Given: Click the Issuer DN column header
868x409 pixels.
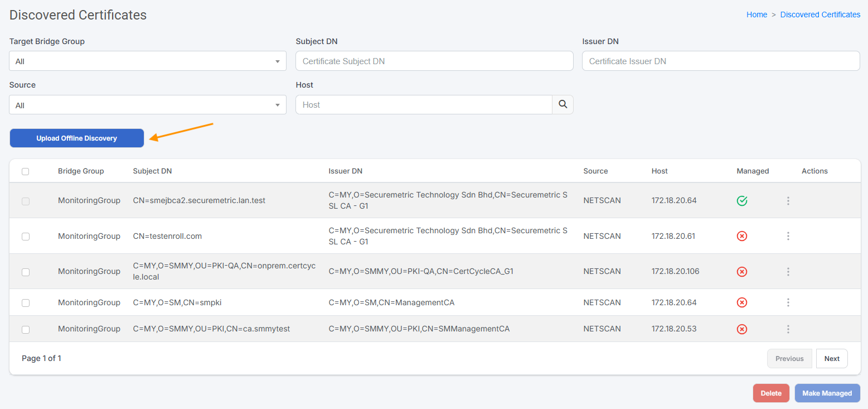Looking at the screenshot, I should point(346,171).
